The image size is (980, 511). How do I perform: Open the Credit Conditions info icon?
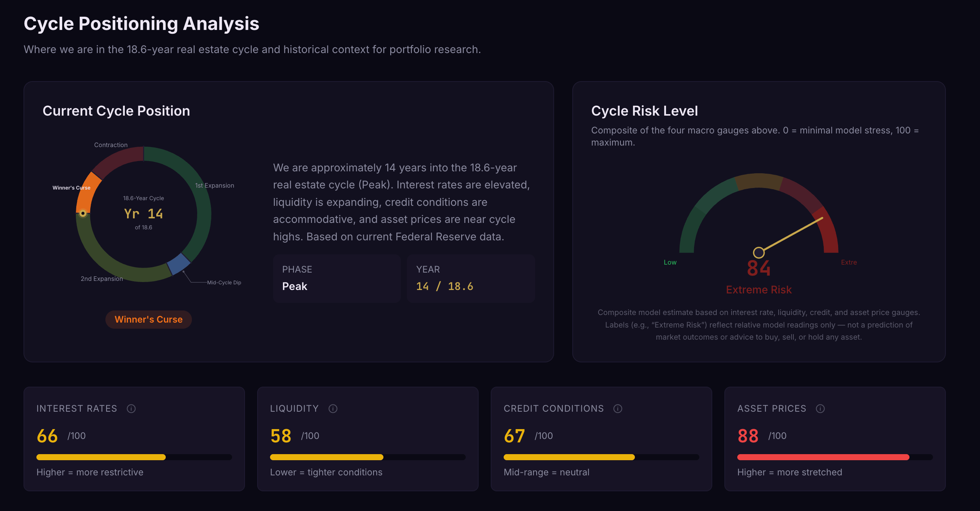point(618,409)
